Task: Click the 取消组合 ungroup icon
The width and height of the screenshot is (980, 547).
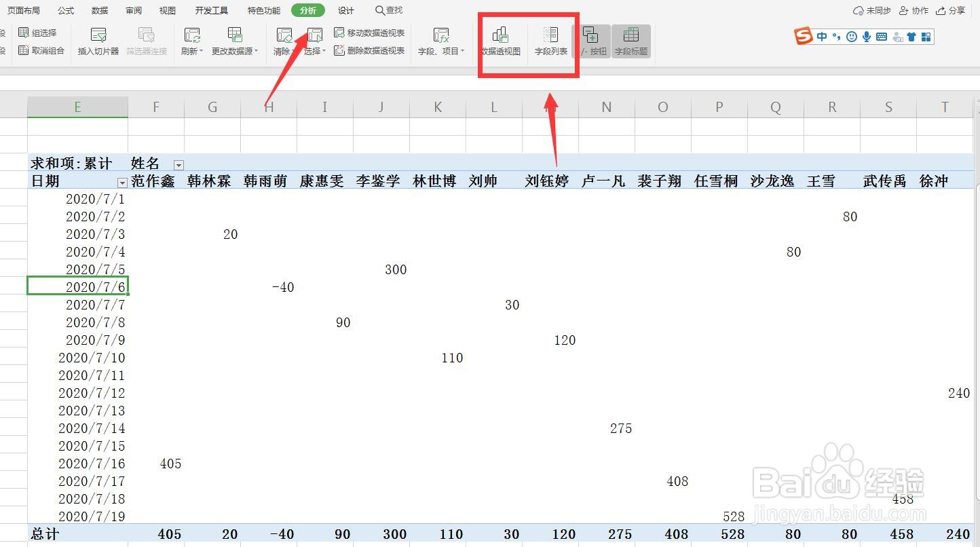Action: coord(42,50)
